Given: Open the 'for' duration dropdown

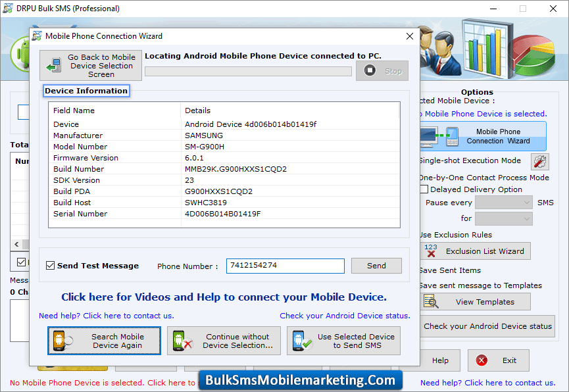Looking at the screenshot, I should [x=504, y=218].
